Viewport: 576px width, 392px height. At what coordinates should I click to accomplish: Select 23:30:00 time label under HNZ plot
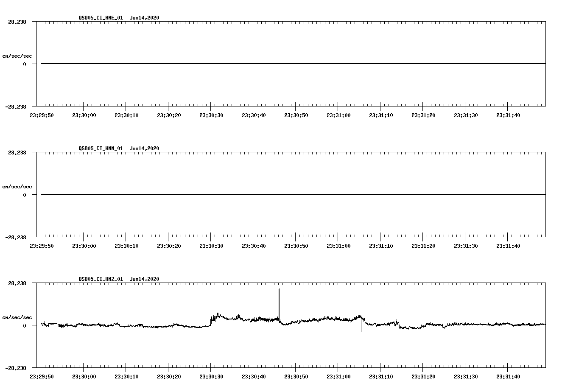coord(84,377)
